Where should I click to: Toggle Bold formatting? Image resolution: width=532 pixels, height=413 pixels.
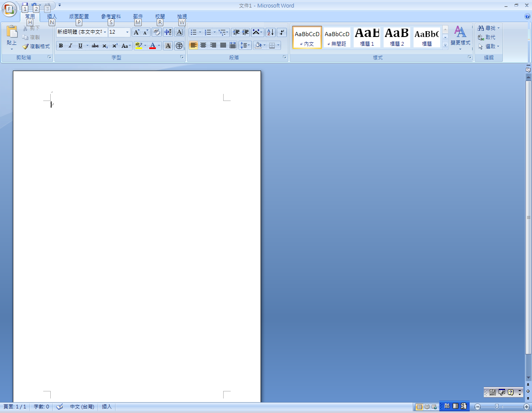(61, 46)
